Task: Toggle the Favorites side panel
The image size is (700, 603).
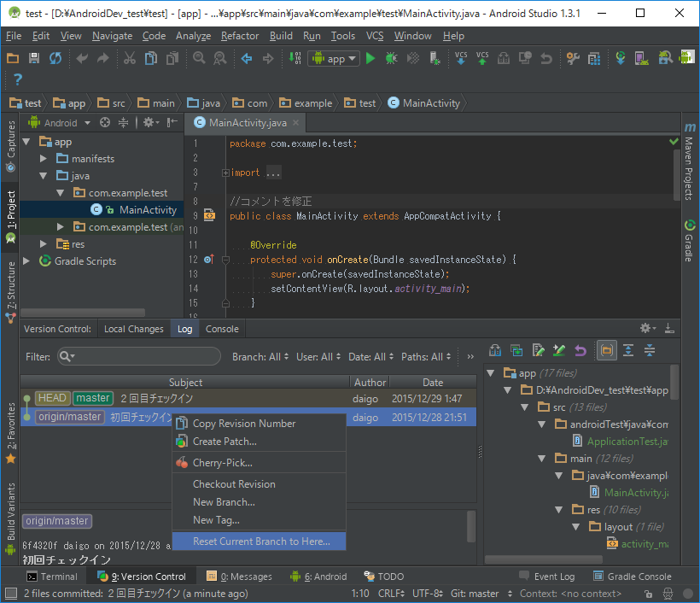Action: click(x=10, y=432)
